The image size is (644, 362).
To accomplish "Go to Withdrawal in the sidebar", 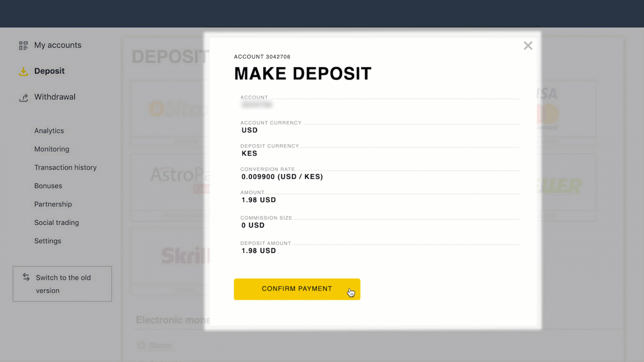I will (x=55, y=97).
